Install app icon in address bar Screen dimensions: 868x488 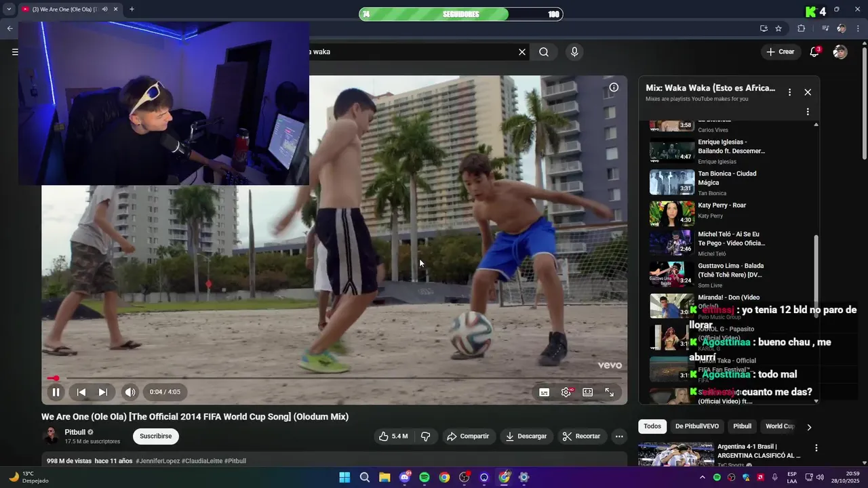coord(764,28)
